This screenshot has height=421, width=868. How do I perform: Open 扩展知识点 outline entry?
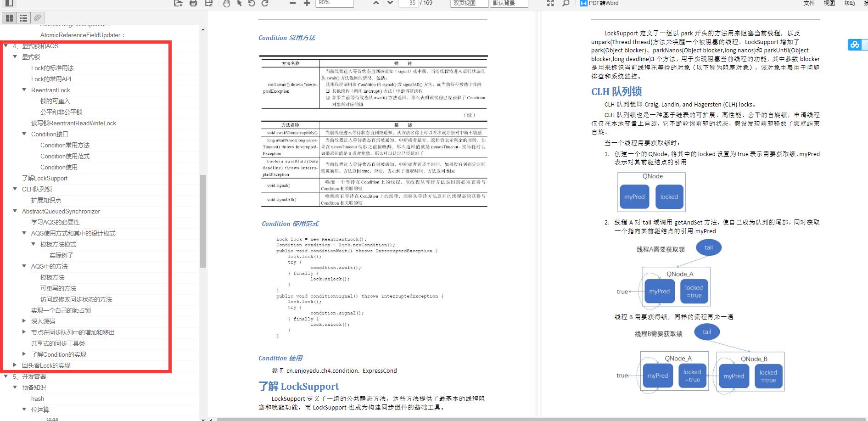[x=46, y=200]
